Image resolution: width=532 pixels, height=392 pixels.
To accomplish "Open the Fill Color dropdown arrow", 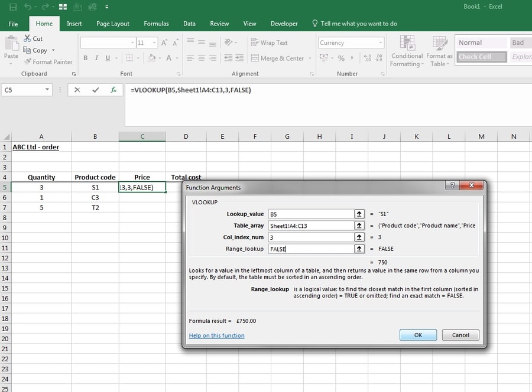I will pos(160,58).
